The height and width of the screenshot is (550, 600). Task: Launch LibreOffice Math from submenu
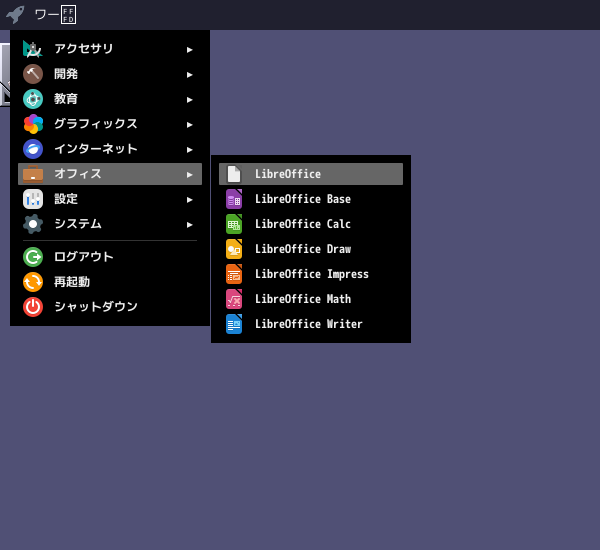tap(311, 299)
